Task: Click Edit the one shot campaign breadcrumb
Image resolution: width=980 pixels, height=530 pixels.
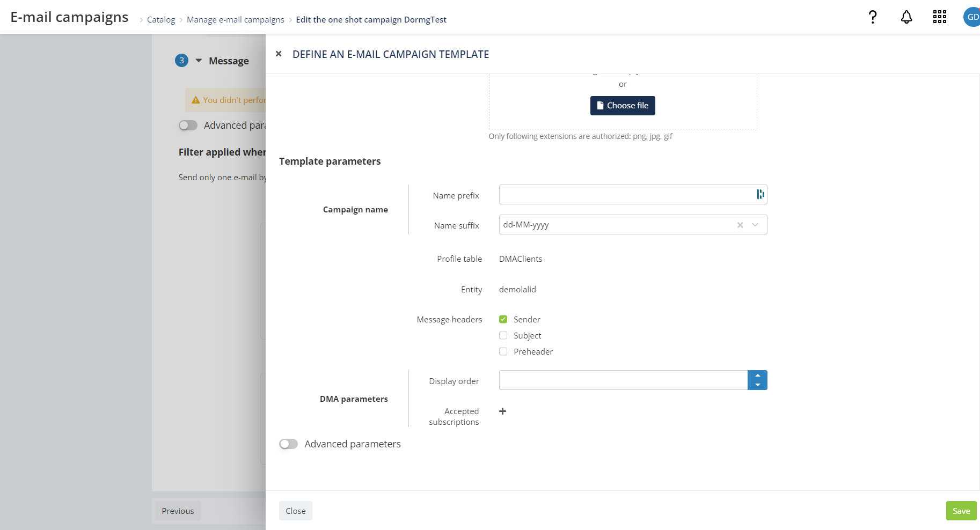Action: coord(371,20)
